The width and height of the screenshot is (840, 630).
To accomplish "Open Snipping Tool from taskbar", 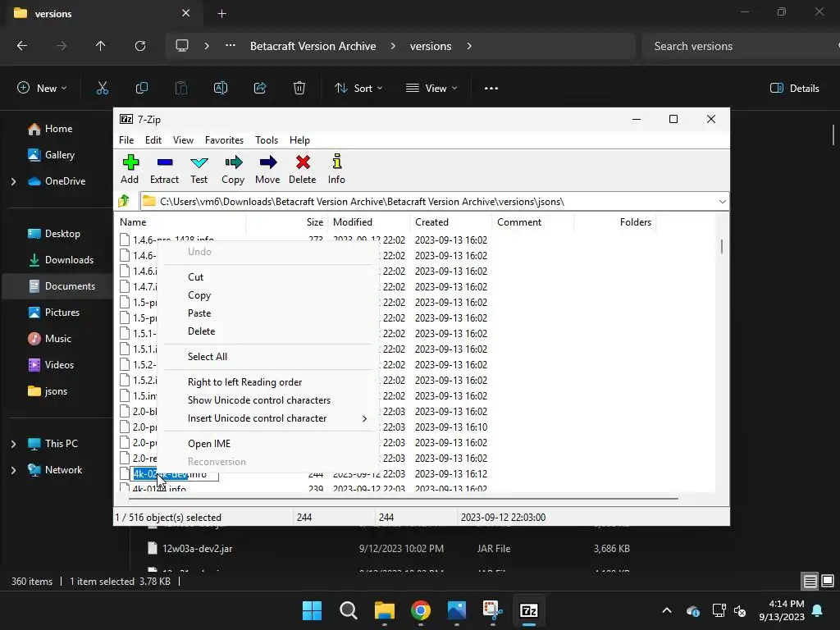I will pos(493,610).
